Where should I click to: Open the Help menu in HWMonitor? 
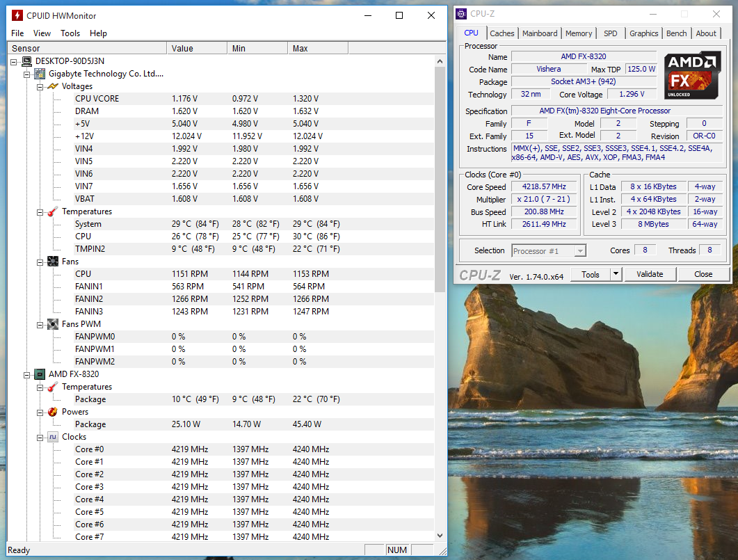(x=98, y=33)
